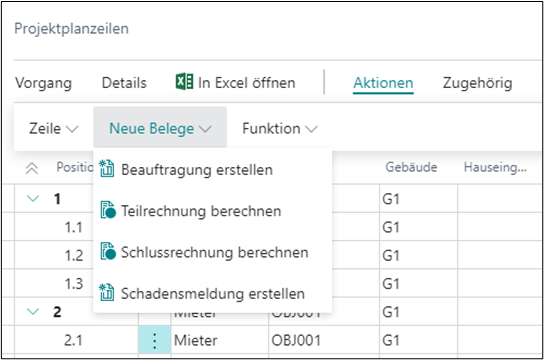544x360 pixels.
Task: Select row position 1.3
Action: coord(73,284)
